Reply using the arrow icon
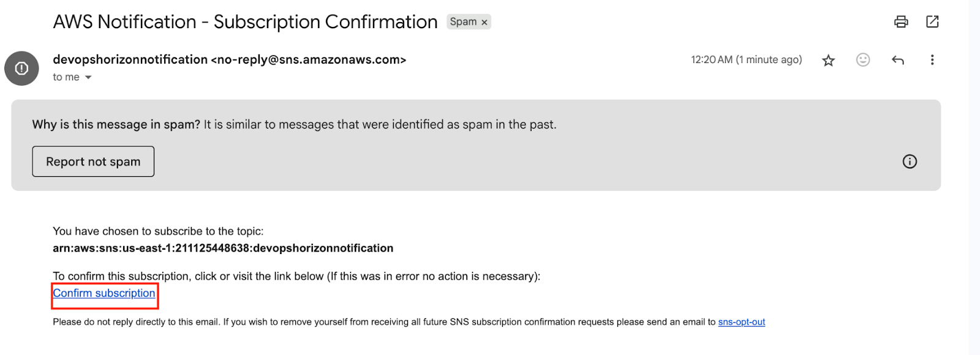This screenshot has width=980, height=355. pyautogui.click(x=898, y=60)
